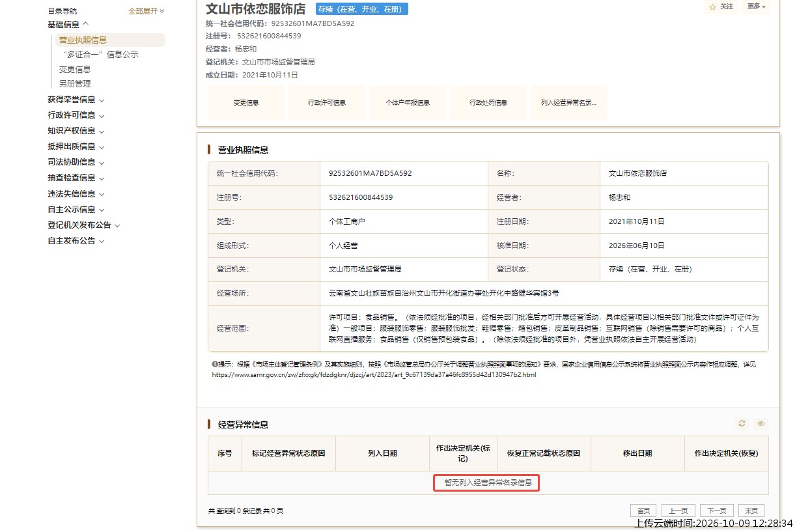Expand 司法协助信息 in the sidebar
The width and height of the screenshot is (797, 532).
tap(76, 162)
